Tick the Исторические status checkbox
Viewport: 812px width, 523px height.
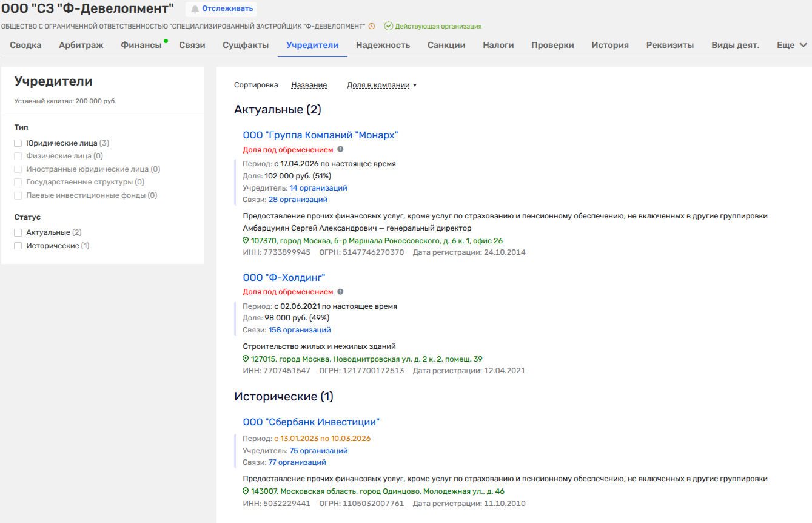click(18, 246)
